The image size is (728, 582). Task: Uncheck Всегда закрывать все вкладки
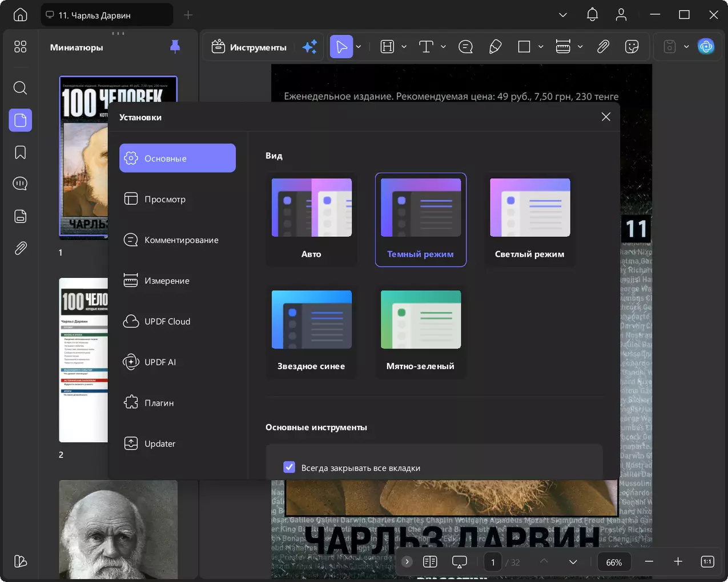tap(289, 467)
